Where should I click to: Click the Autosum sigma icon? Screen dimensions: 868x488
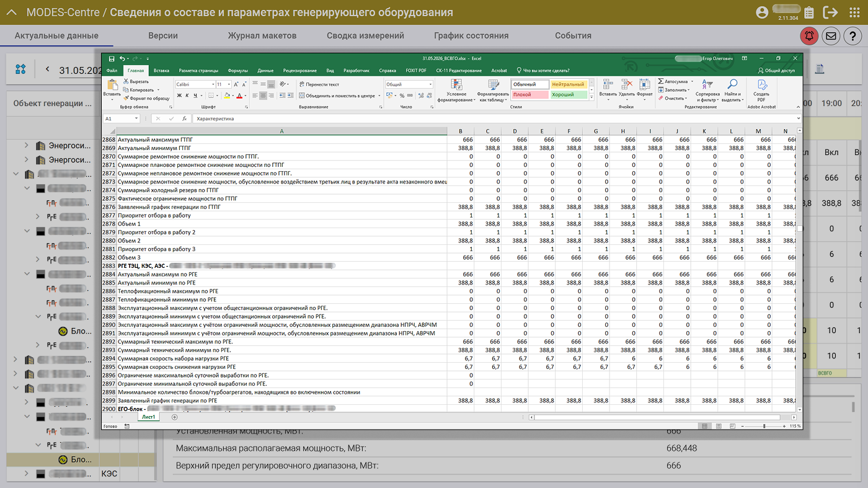tap(661, 81)
